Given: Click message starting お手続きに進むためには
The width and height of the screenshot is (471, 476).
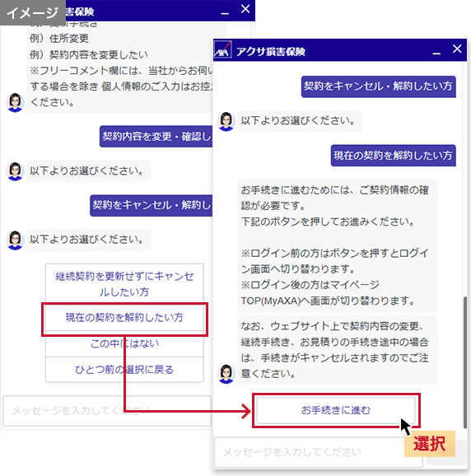Looking at the screenshot, I should (x=338, y=245).
